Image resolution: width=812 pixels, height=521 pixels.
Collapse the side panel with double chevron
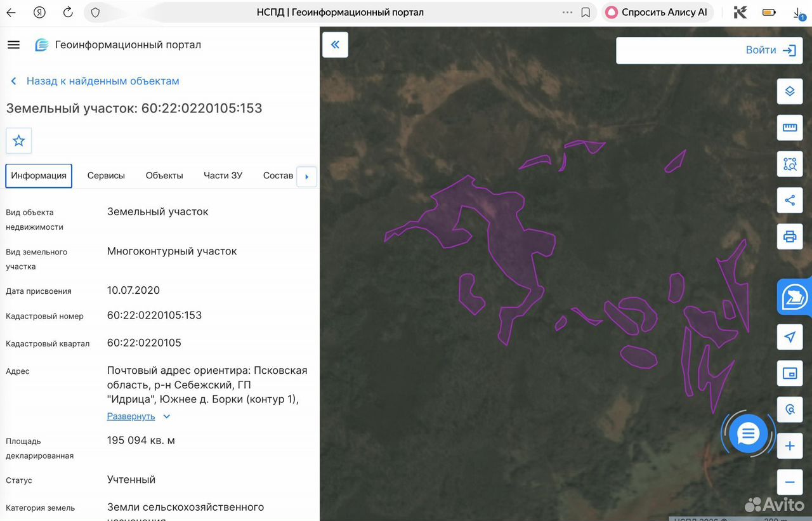[x=335, y=44]
